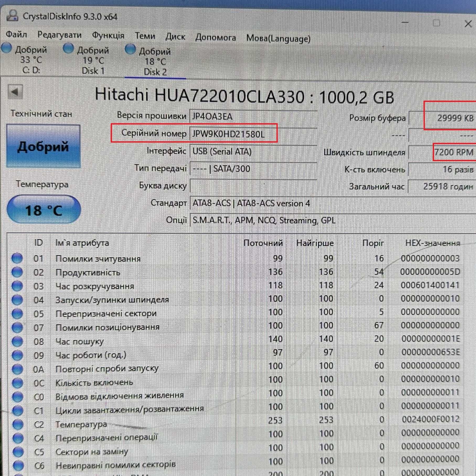Click HEX value 0024000F0012 in Температура row
Screen dimensions: 476x476
click(x=431, y=419)
